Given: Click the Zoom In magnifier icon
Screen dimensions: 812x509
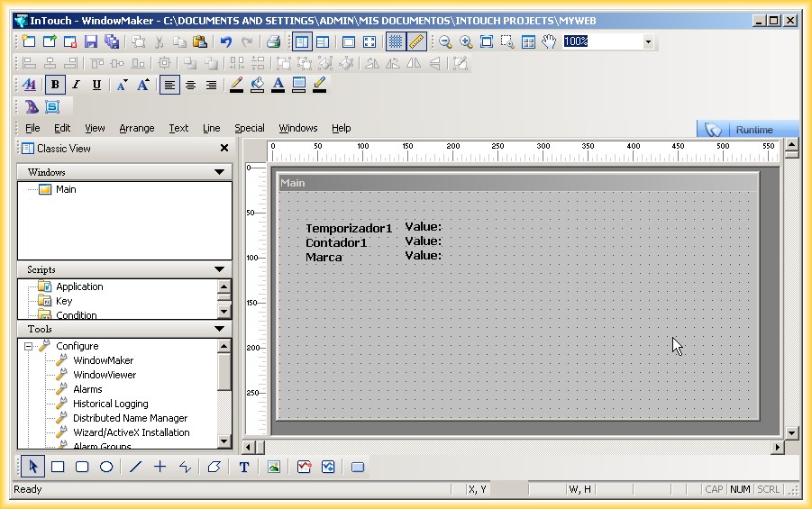Looking at the screenshot, I should pos(466,41).
